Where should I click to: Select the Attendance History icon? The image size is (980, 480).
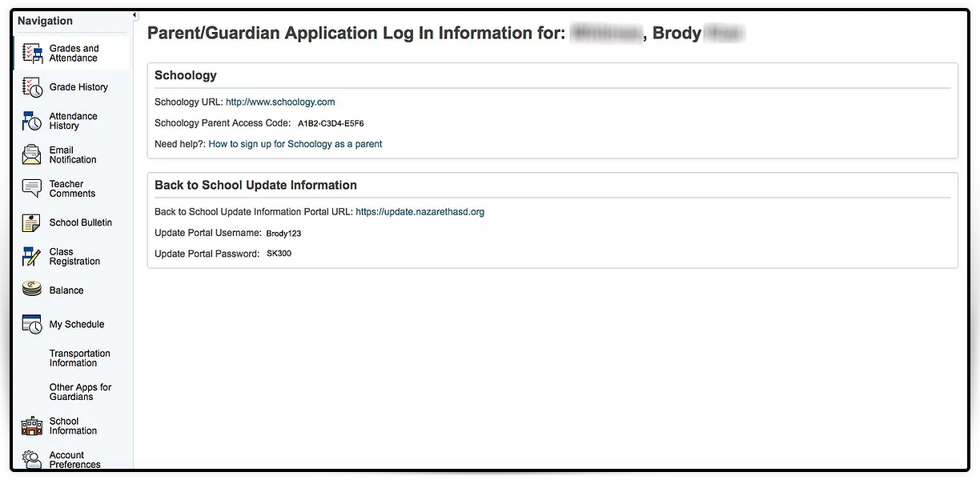32,121
